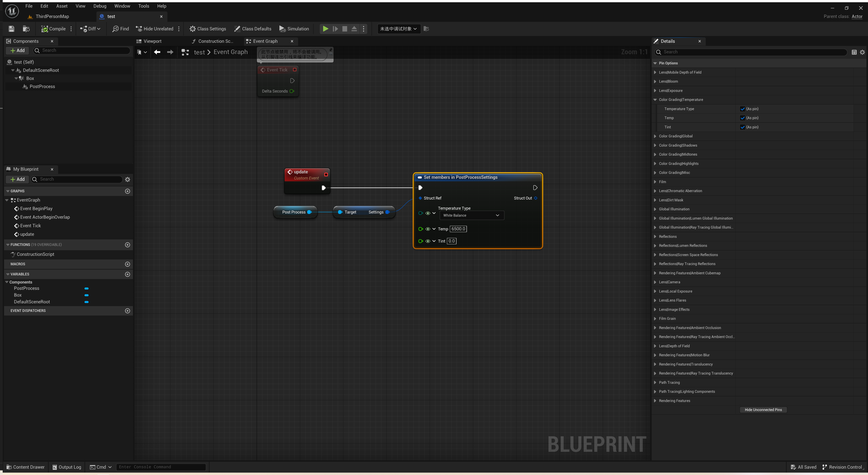Viewport: 868px width, 475px height.
Task: Uncheck Temperature Type As pin checkbox
Action: tap(742, 109)
